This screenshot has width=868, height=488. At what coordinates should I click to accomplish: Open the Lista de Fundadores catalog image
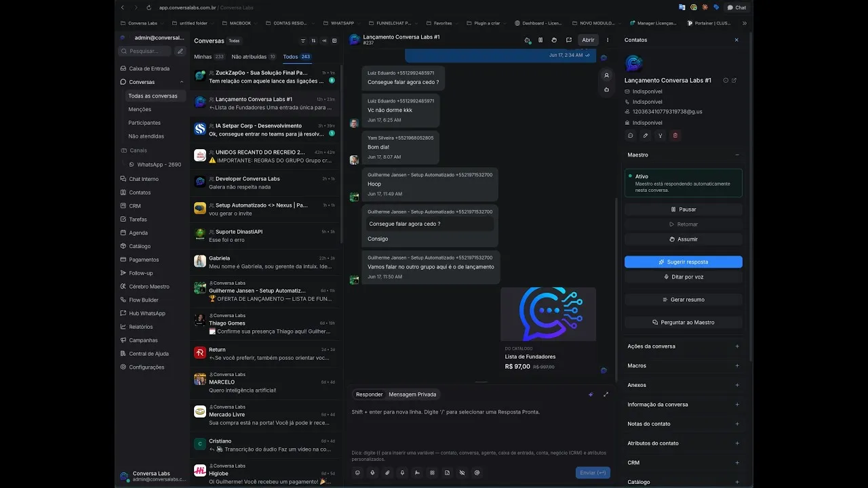tap(548, 314)
